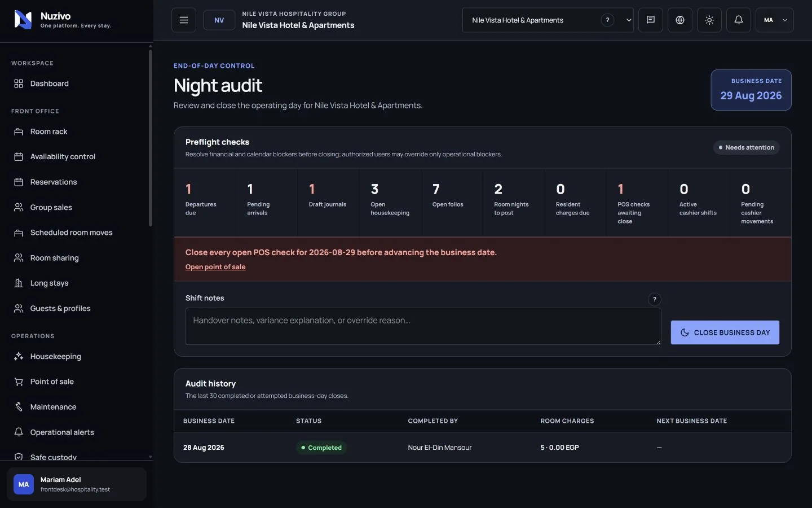
Task: Click the Group sales people icon
Action: coord(19,207)
